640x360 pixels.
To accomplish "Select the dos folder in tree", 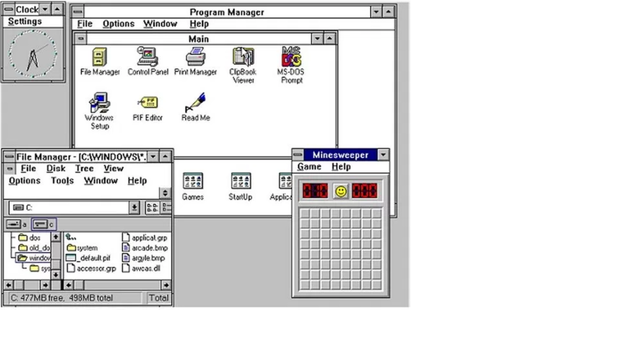I will 30,238.
